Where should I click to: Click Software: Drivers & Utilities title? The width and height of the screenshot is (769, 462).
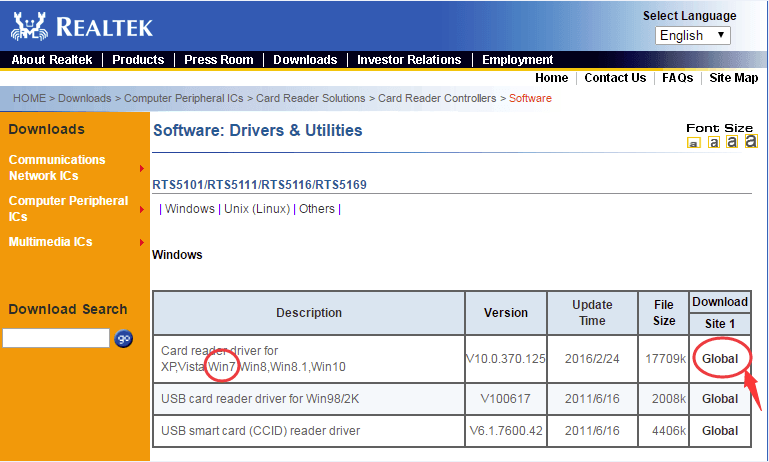click(257, 130)
